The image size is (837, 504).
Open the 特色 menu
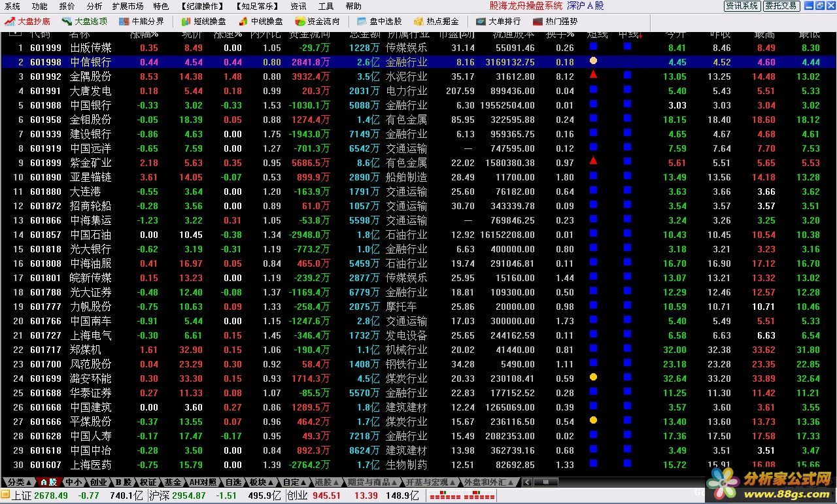point(161,6)
